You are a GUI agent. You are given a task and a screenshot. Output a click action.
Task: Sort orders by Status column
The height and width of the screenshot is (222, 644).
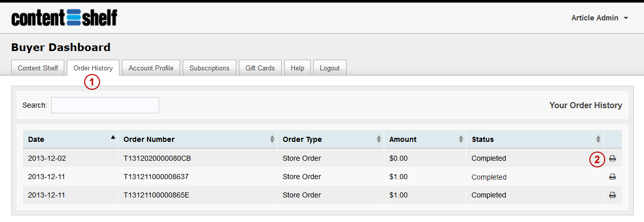tap(534, 139)
